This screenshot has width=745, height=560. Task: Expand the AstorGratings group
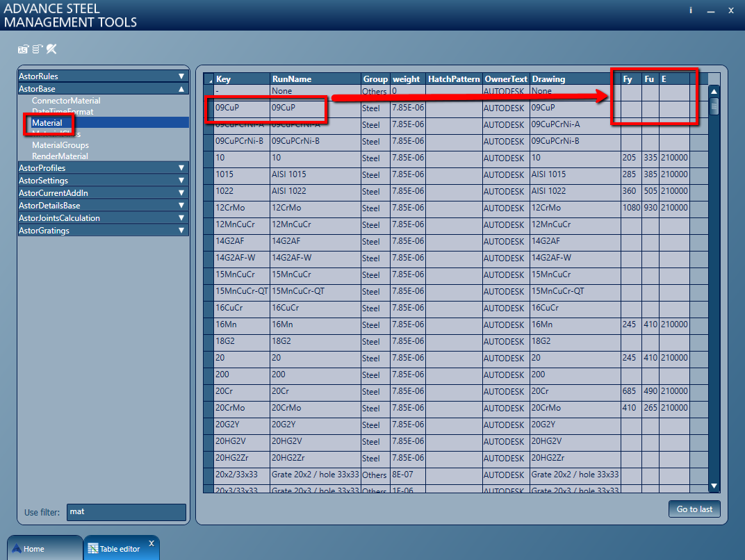click(x=103, y=231)
